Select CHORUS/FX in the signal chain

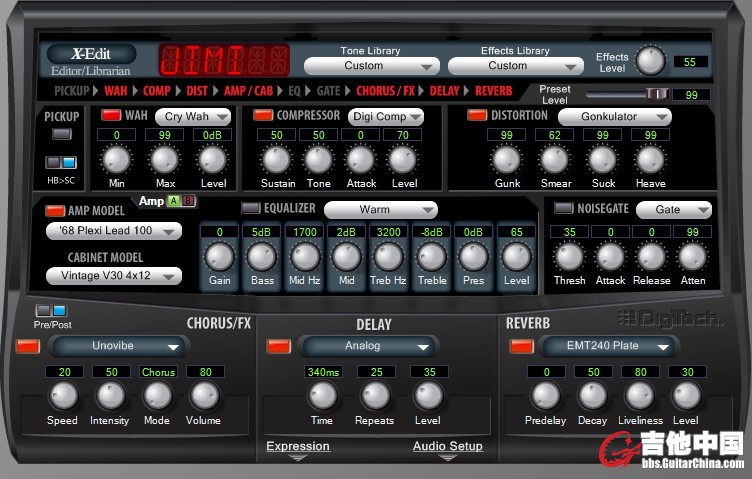click(x=386, y=91)
